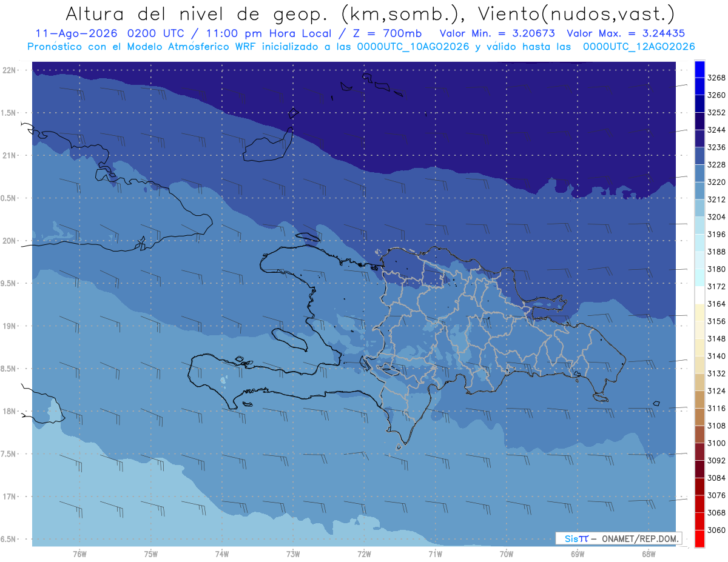Click the legend swatch above the 3268 label

point(699,69)
